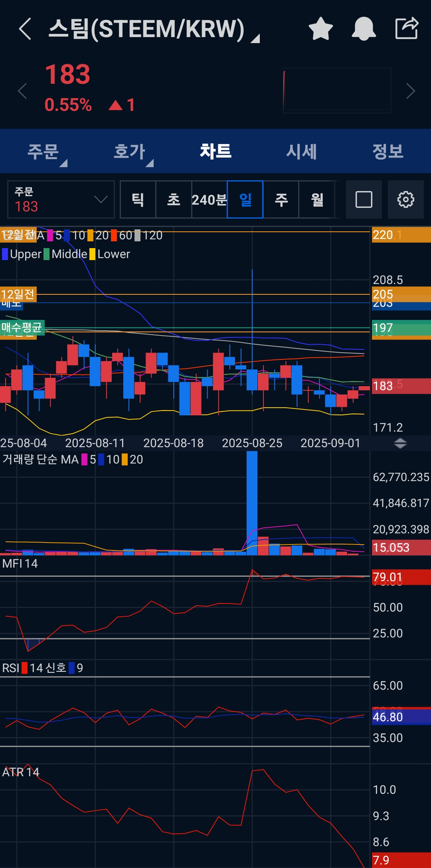Tap the 거래량 단순 MA indicator label
The width and height of the screenshot is (431, 868).
[40, 460]
